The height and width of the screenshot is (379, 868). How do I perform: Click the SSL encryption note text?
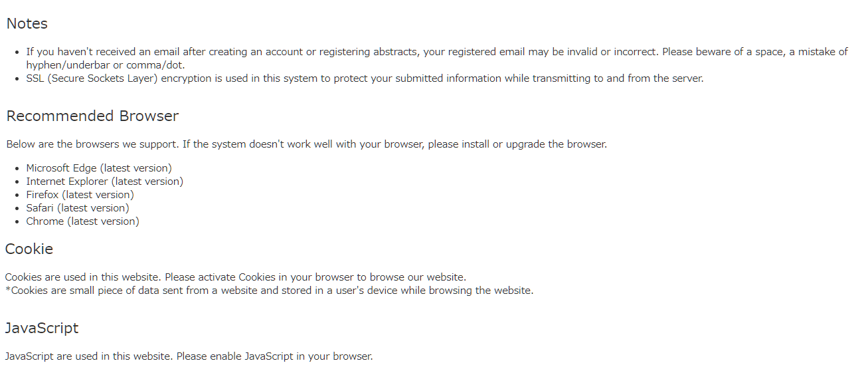point(365,78)
